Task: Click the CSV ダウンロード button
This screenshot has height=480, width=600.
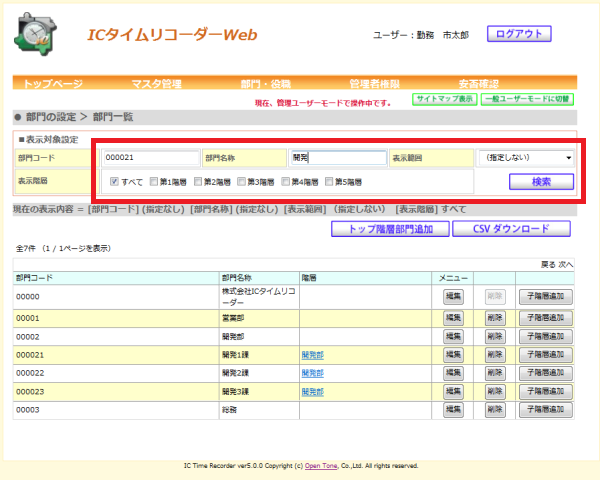Action: (x=511, y=229)
